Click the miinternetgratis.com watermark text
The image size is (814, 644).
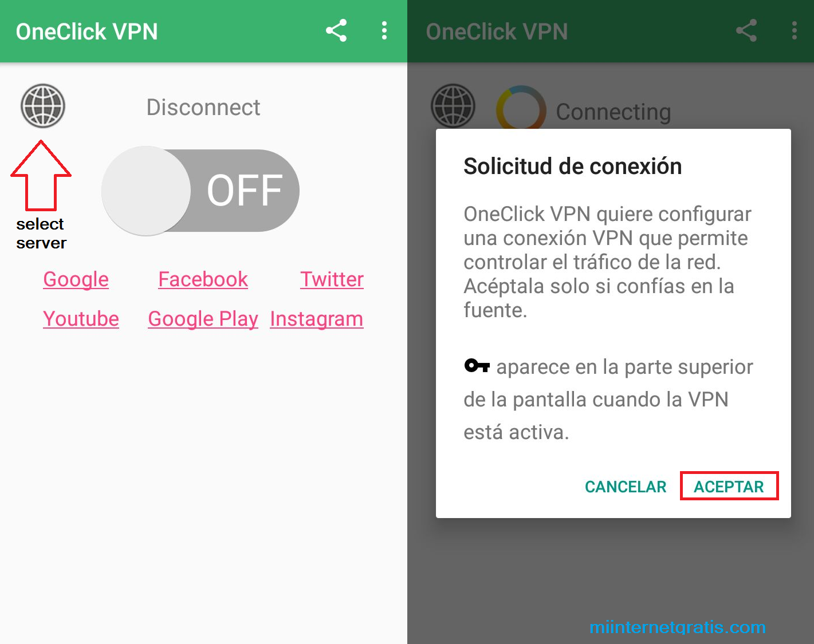point(678,627)
